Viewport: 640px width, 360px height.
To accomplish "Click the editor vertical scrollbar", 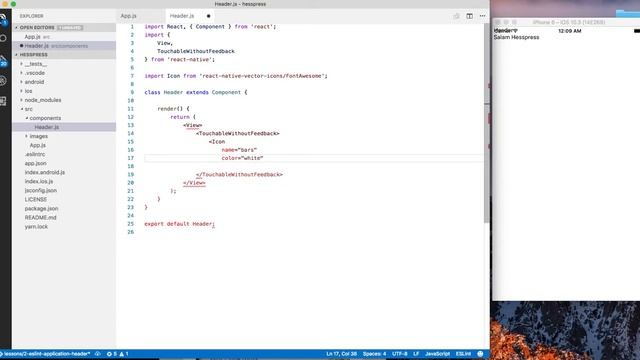I will tap(487, 122).
